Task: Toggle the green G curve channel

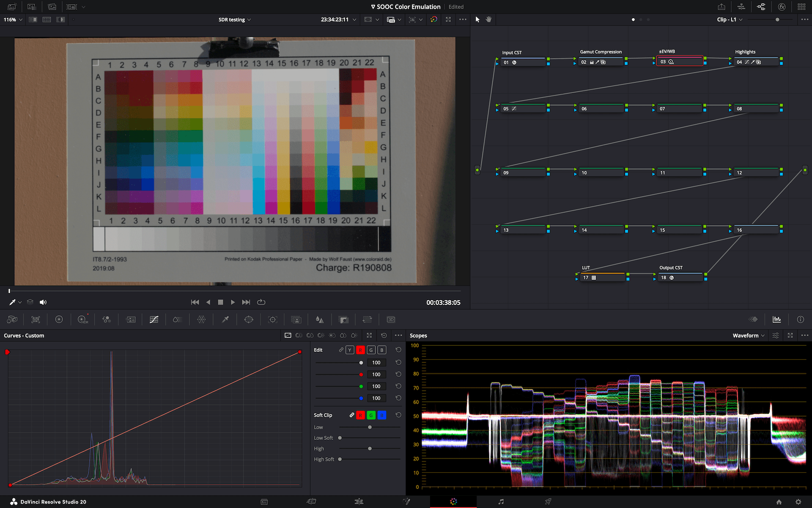Action: [371, 350]
